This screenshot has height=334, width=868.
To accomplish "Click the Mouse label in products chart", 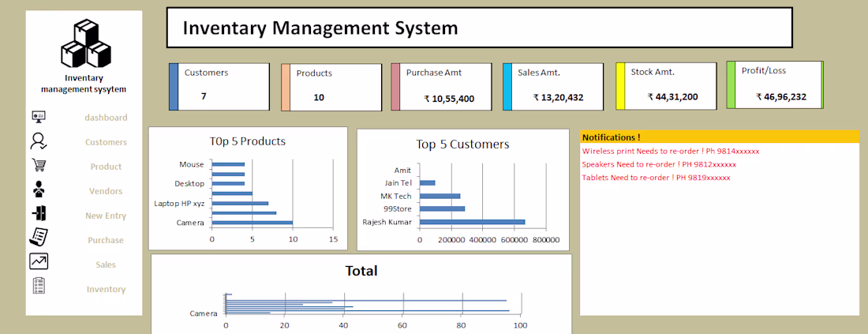I will coord(192,164).
